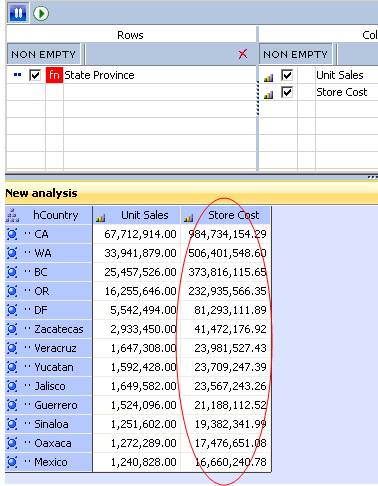
Task: Click the drill icon beside Mexico
Action: (x=12, y=462)
